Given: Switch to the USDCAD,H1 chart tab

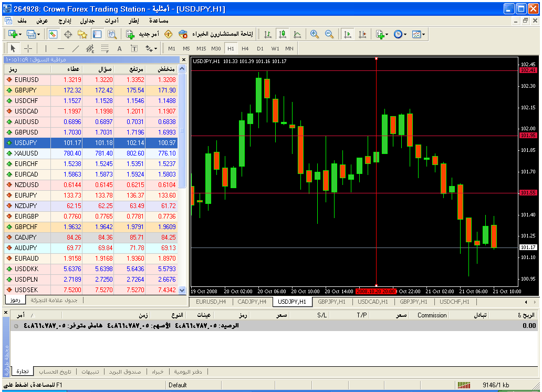Looking at the screenshot, I should pos(372,302).
